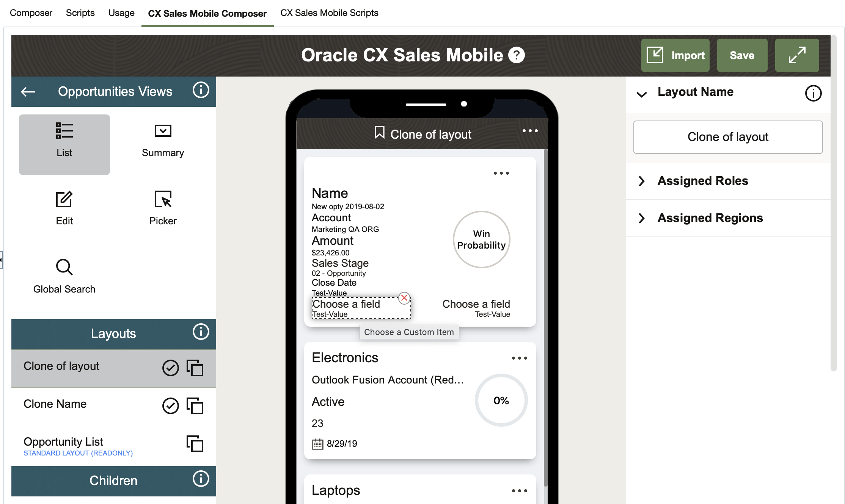Open the Usage tab
The width and height of the screenshot is (845, 504).
[x=121, y=13]
